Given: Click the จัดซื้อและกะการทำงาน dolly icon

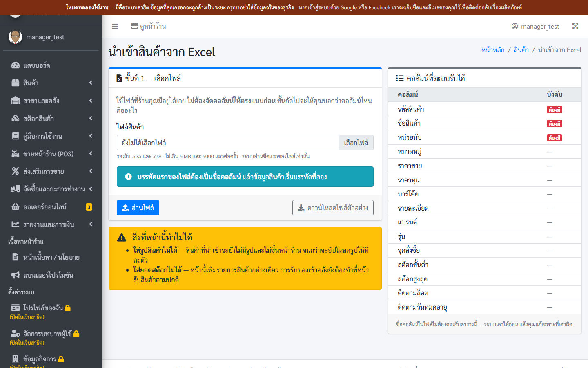Looking at the screenshot, I should pos(16,189).
